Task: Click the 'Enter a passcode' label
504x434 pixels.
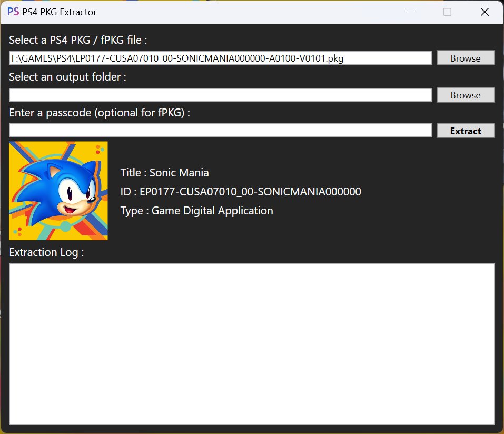Action: coord(99,113)
